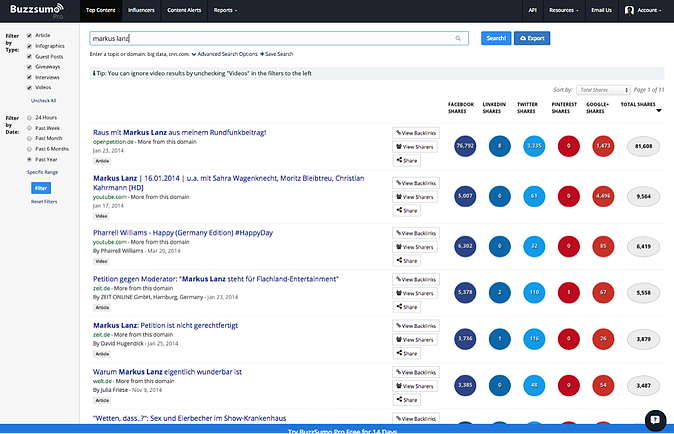Select the Past Year date filter
Screen dimensions: 674x434
pos(29,159)
